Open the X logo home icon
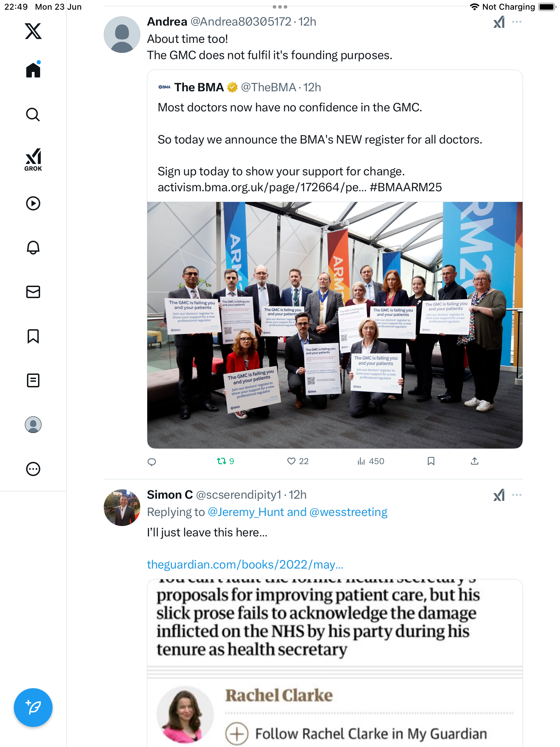This screenshot has width=560, height=747. (33, 31)
